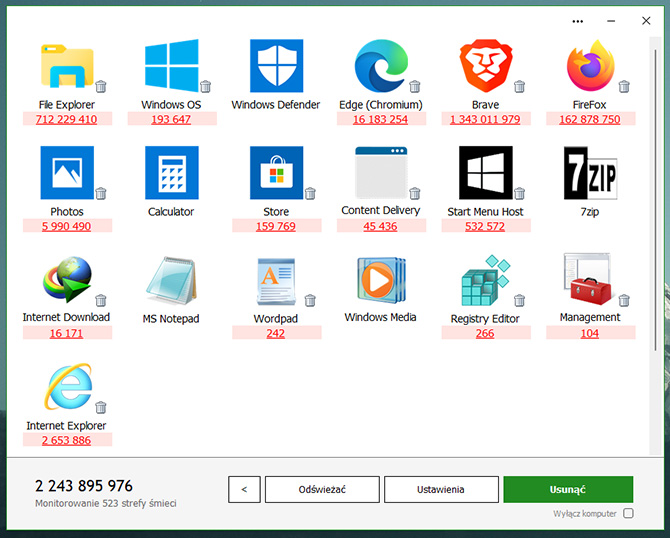The width and height of the screenshot is (670, 538).
Task: Select the Internet Download icon
Action: (67, 279)
